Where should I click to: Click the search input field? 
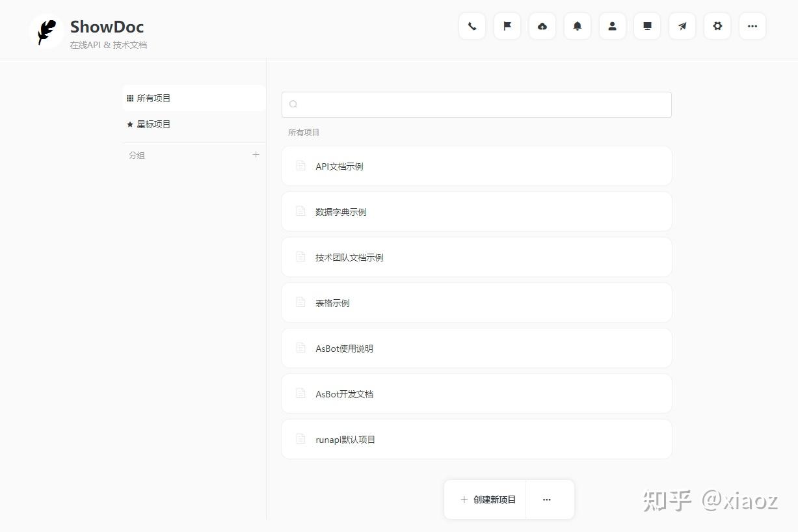click(x=476, y=104)
